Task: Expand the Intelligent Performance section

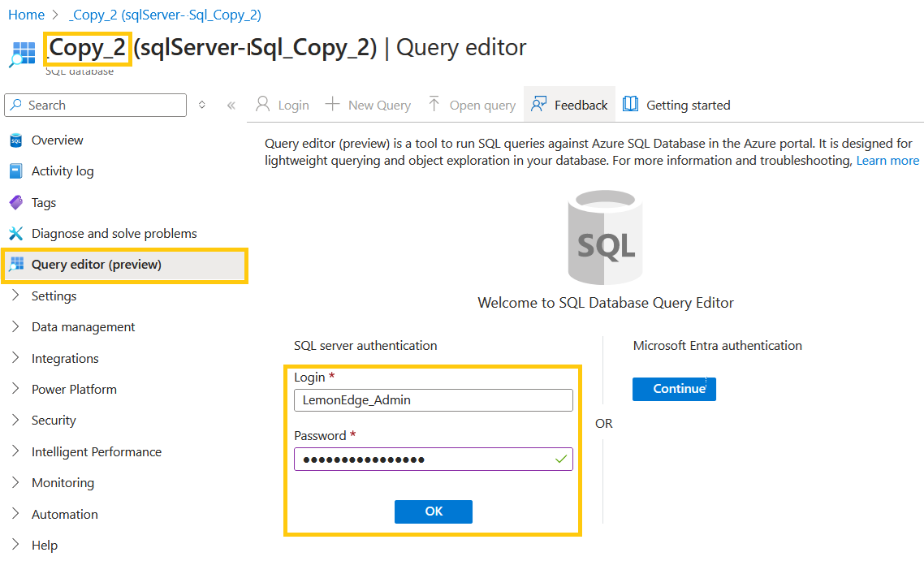Action: (16, 451)
